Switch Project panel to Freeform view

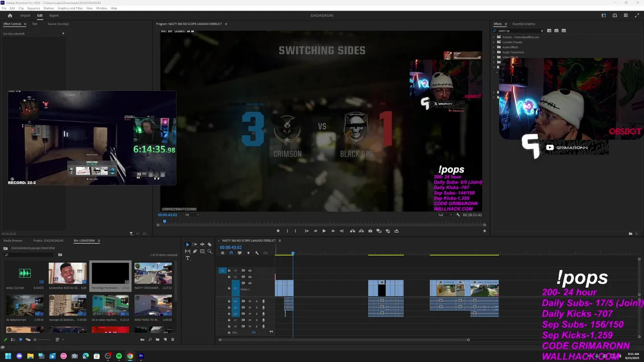click(28, 339)
